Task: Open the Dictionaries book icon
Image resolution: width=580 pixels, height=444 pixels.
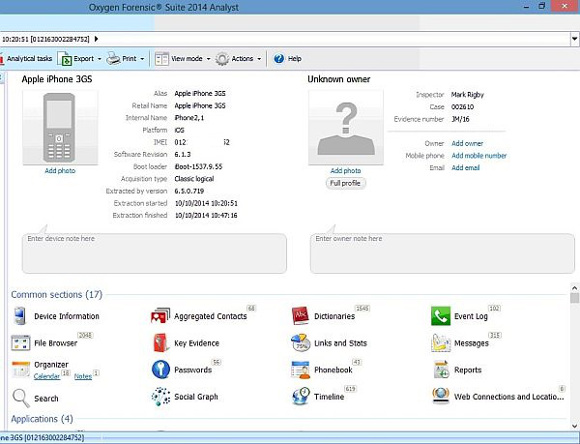Action: (300, 316)
